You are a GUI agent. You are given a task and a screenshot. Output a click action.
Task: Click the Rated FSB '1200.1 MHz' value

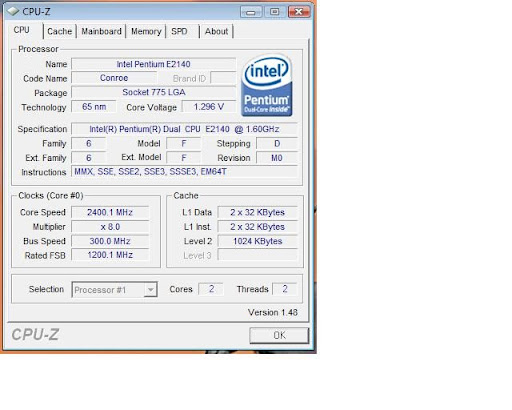coord(110,255)
